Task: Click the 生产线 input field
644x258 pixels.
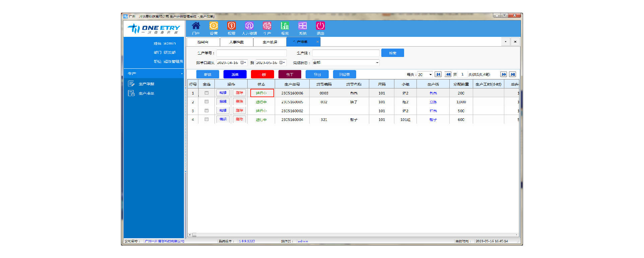Action: tap(346, 53)
